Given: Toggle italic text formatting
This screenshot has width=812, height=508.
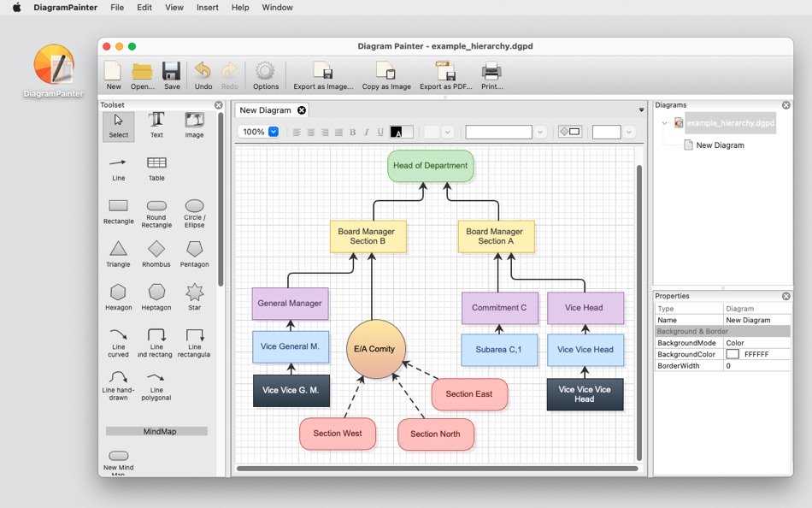Looking at the screenshot, I should click(x=366, y=133).
